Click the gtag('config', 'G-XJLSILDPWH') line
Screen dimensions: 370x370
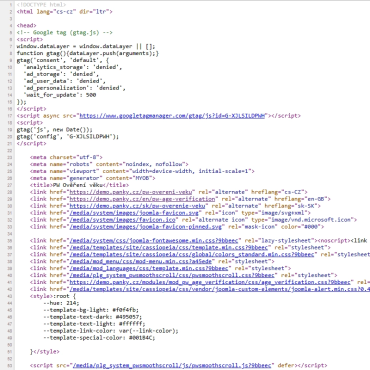coord(68,137)
